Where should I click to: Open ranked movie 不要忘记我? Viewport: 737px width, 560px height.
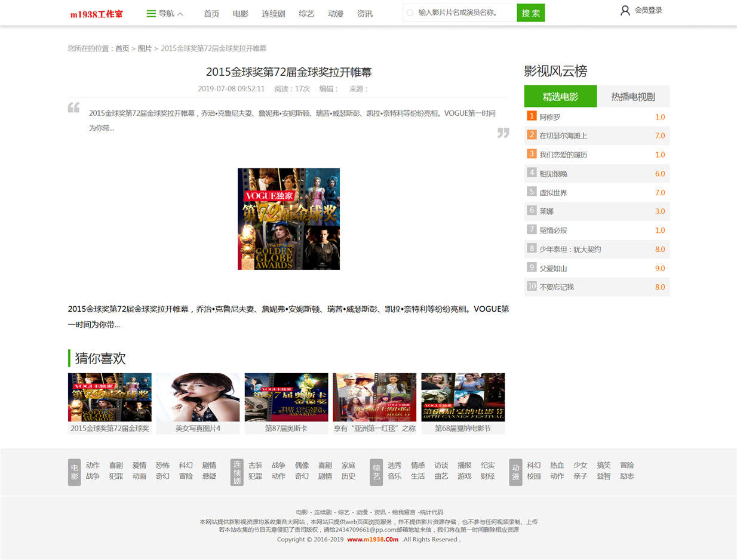point(557,287)
